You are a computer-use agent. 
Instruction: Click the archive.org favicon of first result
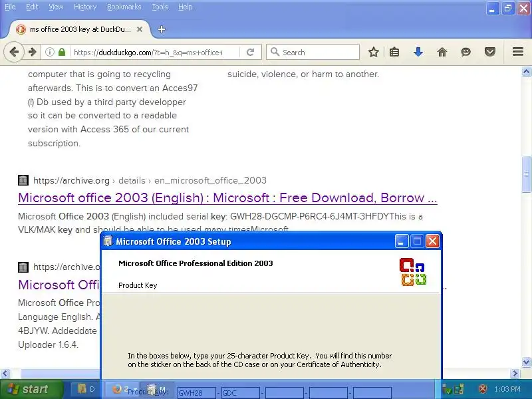coord(23,180)
